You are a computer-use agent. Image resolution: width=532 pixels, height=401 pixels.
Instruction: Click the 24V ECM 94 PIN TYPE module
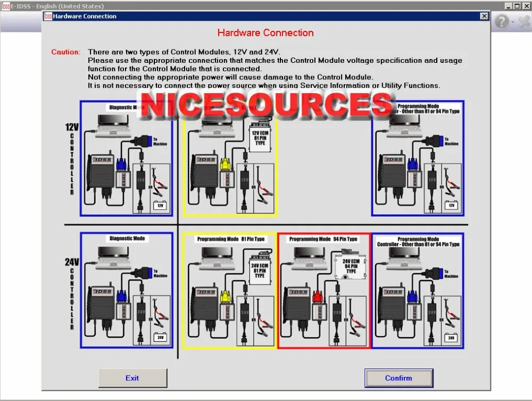pos(351,267)
